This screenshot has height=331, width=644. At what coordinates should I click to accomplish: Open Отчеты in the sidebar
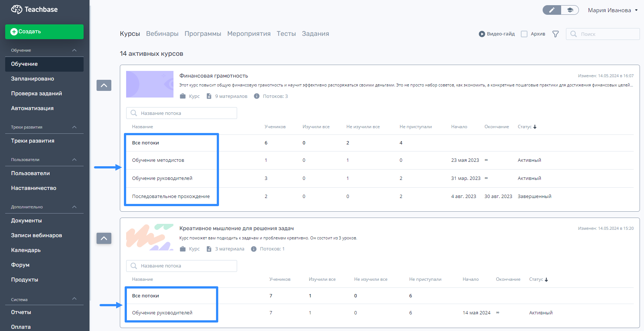click(21, 312)
